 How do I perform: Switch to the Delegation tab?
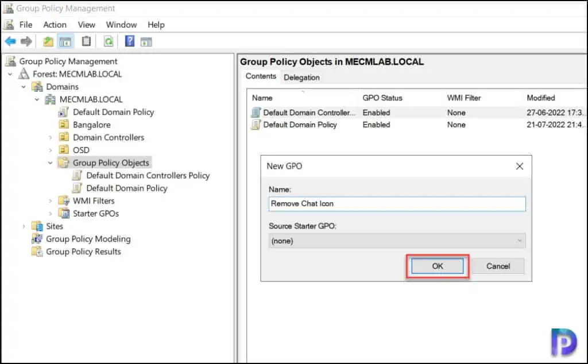click(x=301, y=78)
